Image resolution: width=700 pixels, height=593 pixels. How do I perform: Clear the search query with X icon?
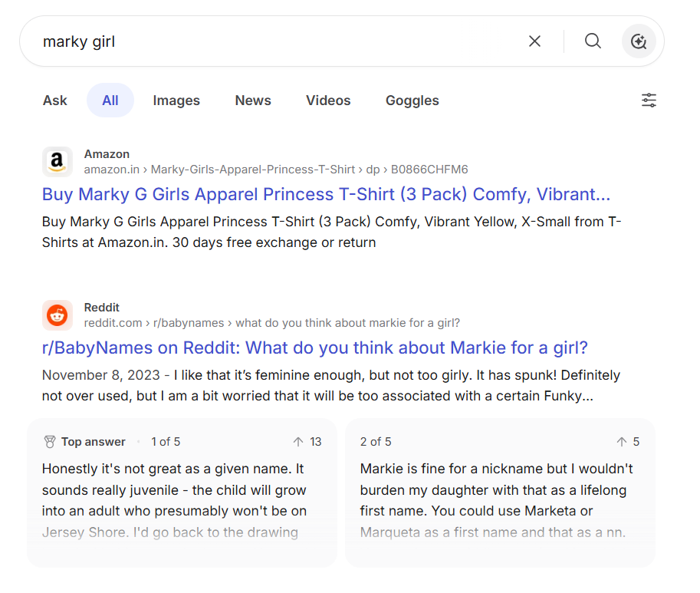tap(534, 41)
